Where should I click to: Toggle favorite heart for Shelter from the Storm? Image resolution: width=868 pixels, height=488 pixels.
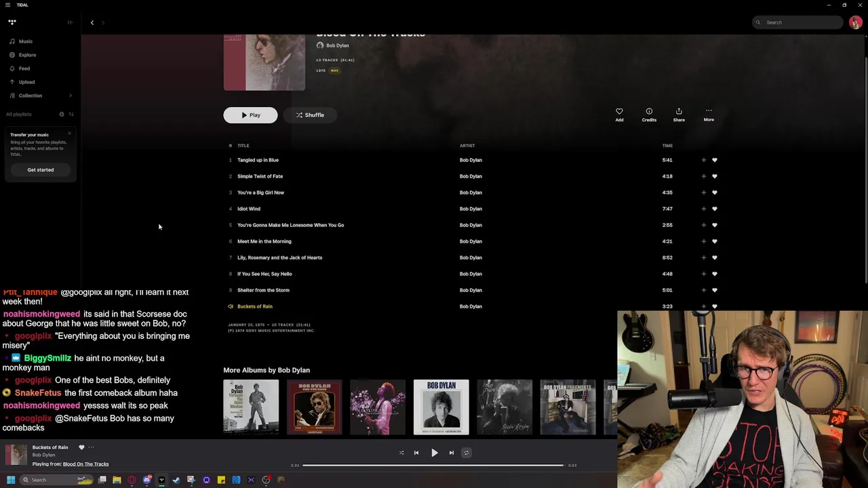[715, 290]
